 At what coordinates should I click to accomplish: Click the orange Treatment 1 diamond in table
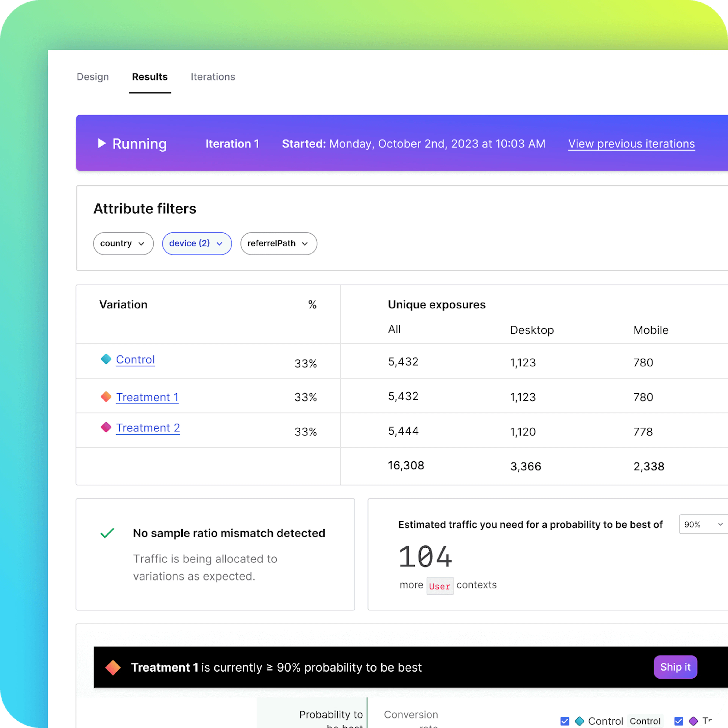106,396
